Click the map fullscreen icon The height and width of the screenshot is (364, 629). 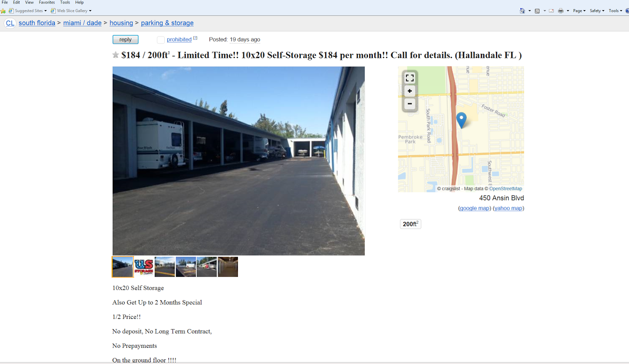pyautogui.click(x=410, y=78)
